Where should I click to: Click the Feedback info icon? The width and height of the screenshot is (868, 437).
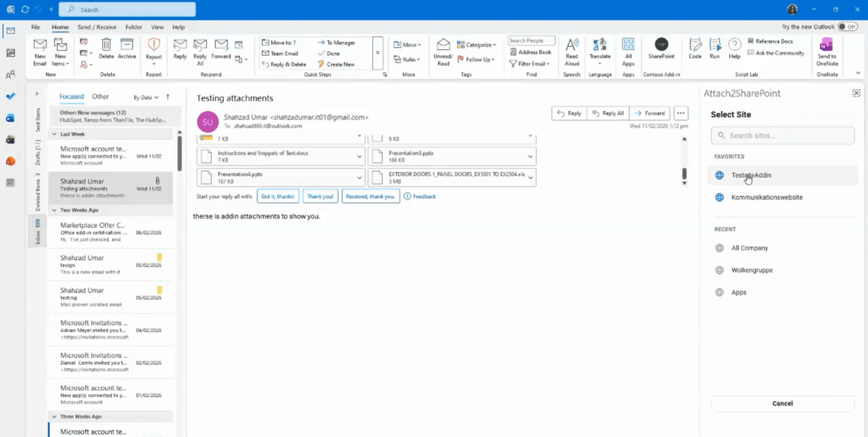(407, 196)
